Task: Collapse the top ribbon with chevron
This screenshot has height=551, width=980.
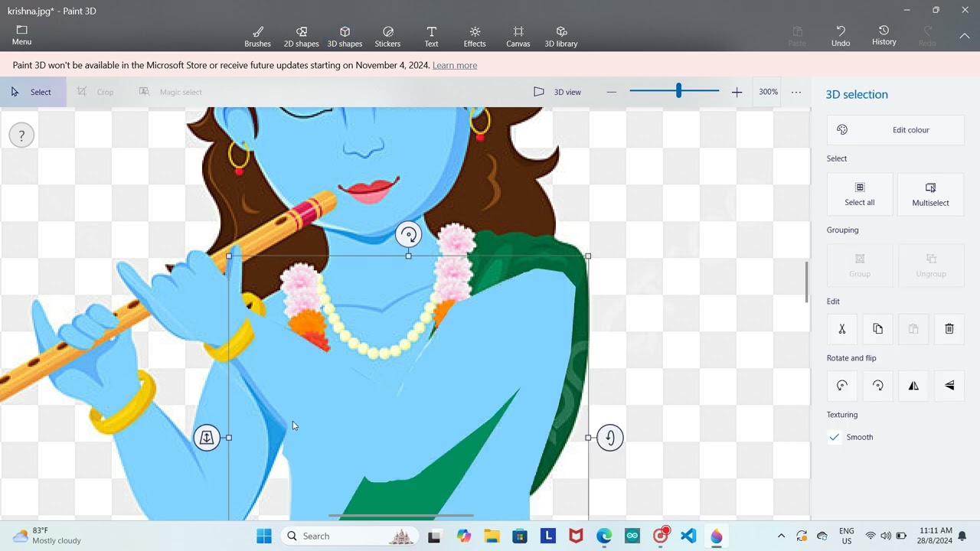Action: tap(965, 35)
